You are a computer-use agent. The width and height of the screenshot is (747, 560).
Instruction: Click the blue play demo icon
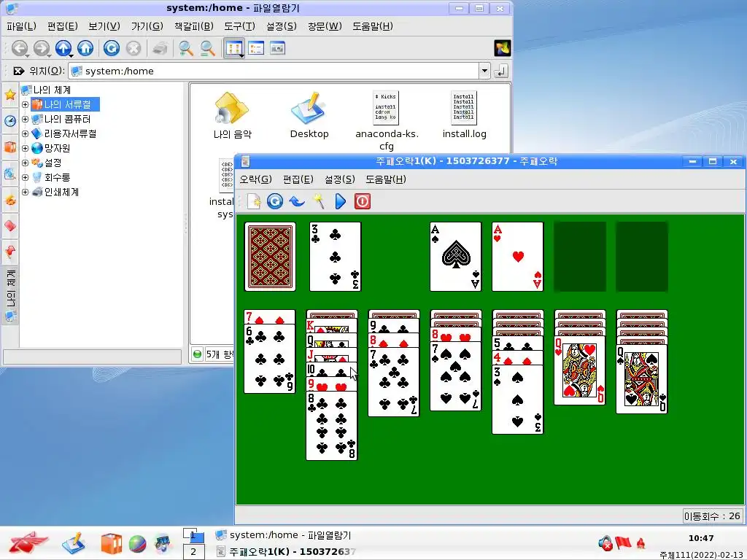pyautogui.click(x=340, y=201)
